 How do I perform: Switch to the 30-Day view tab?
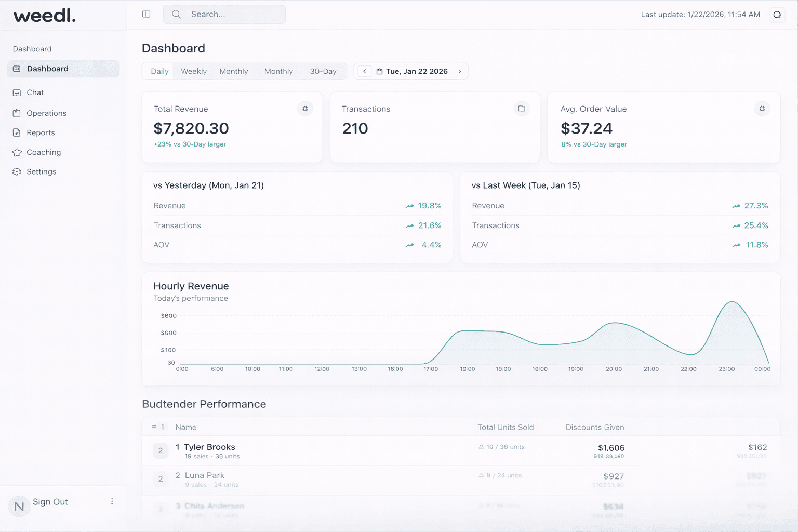[x=323, y=71]
